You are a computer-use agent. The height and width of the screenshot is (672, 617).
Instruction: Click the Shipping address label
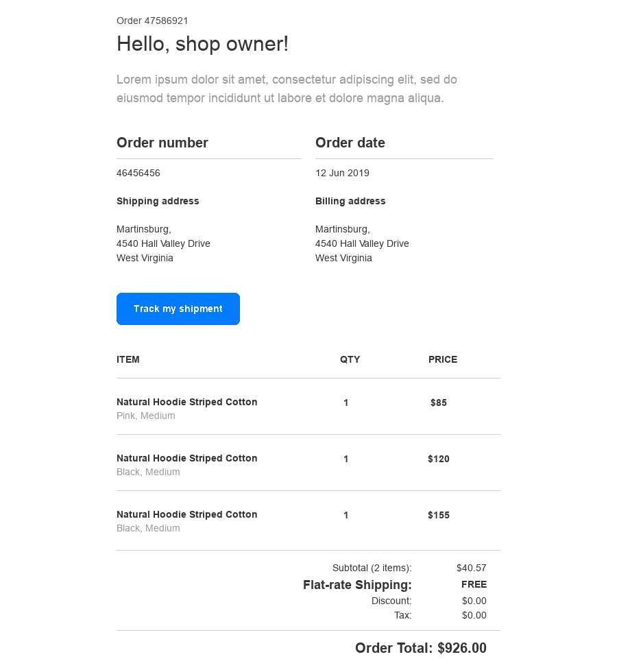tap(158, 201)
